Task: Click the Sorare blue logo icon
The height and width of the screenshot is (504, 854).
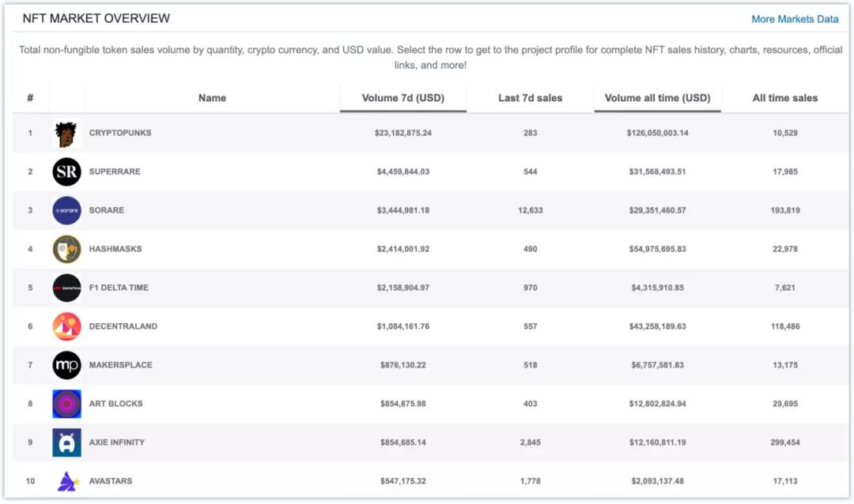Action: pos(66,210)
